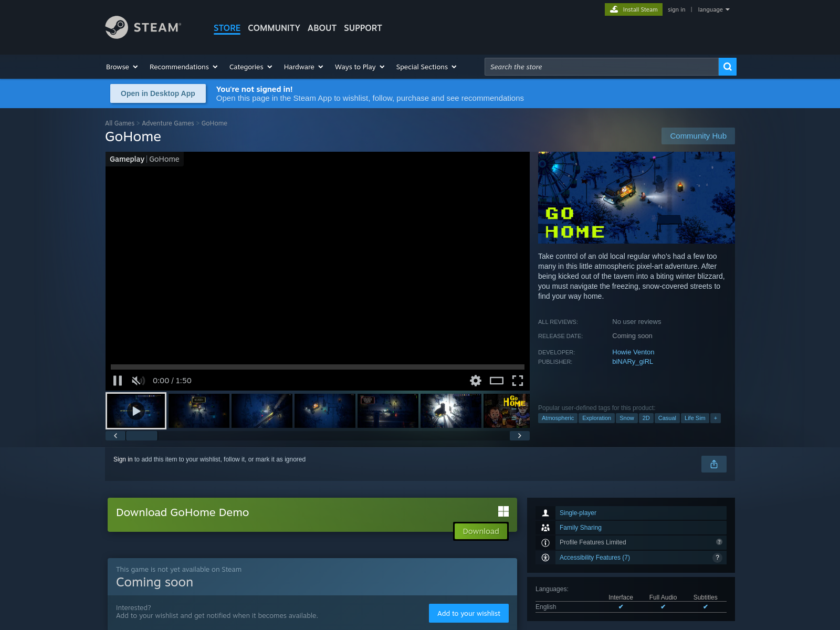The image size is (840, 630).
Task: Open Accessibility Features help question mark
Action: (x=717, y=558)
